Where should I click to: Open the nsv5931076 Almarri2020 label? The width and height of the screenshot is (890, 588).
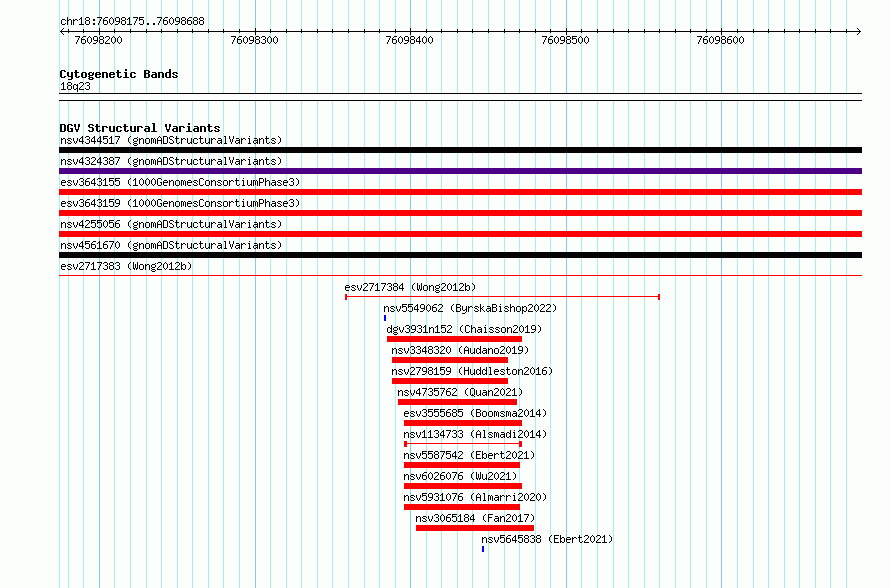475,497
